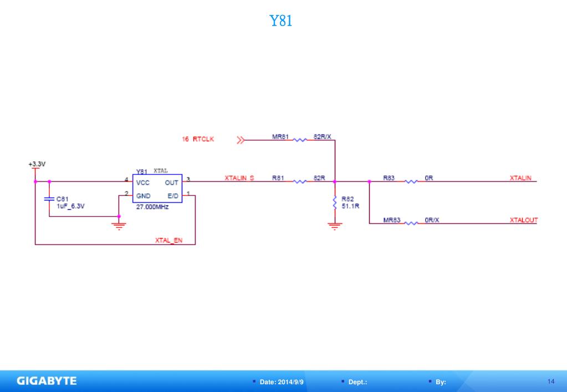Click the Date: 2014/9/9 footer text
The height and width of the screenshot is (392, 567).
282,382
